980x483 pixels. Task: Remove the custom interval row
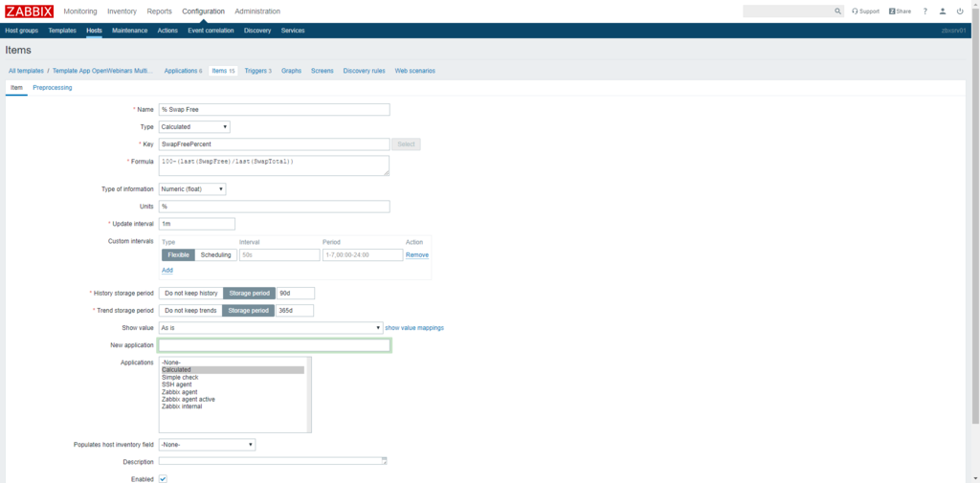pyautogui.click(x=416, y=255)
